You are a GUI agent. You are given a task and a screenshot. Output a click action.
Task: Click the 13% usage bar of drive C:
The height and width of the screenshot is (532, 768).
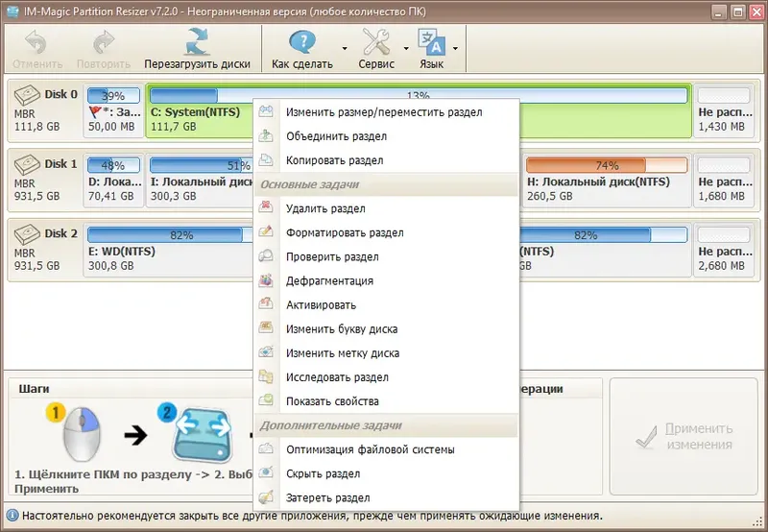coord(419,95)
